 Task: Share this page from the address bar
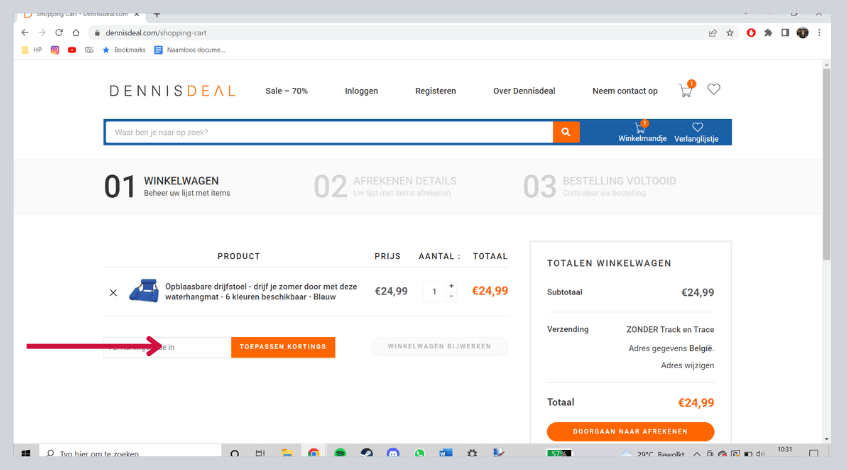point(712,33)
